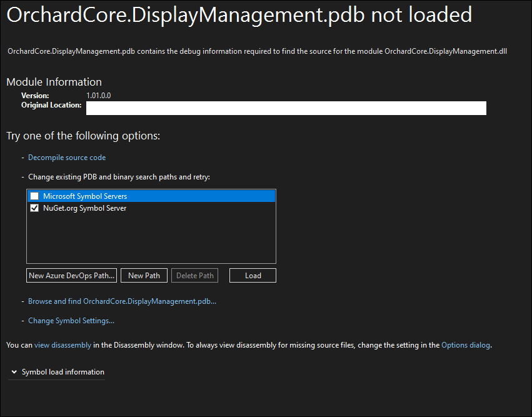
Task: Click the empty area of the symbol paths list
Action: coord(150,241)
